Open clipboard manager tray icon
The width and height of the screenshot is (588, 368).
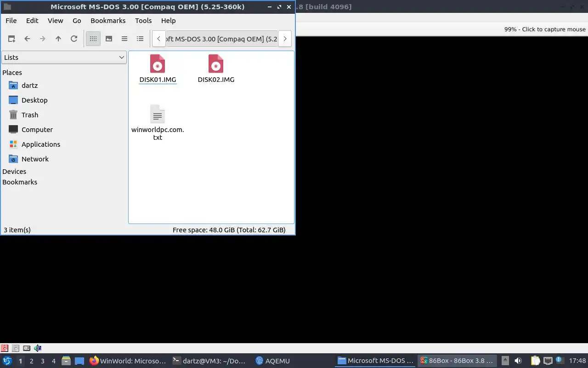[535, 361]
